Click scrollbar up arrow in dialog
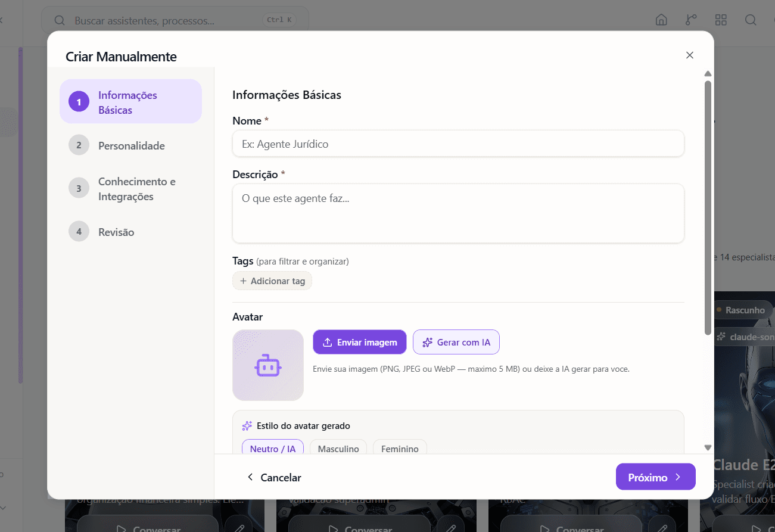 [708, 74]
